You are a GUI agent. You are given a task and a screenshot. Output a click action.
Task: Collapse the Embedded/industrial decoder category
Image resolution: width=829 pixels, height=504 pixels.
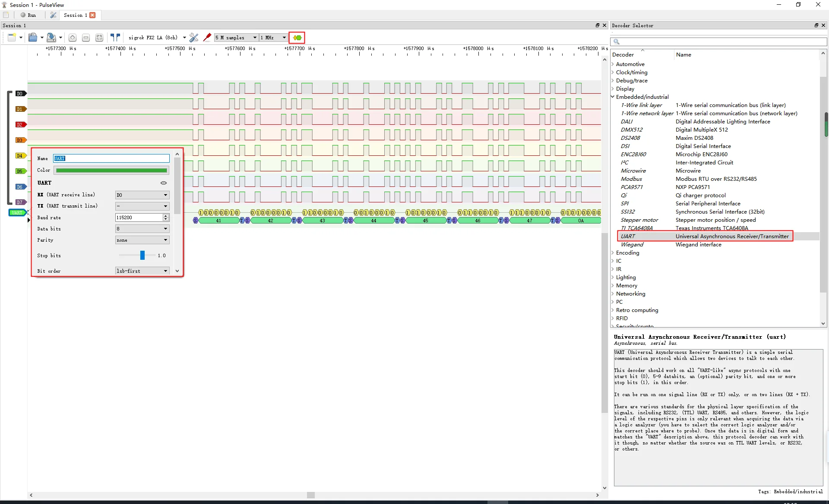coord(613,97)
